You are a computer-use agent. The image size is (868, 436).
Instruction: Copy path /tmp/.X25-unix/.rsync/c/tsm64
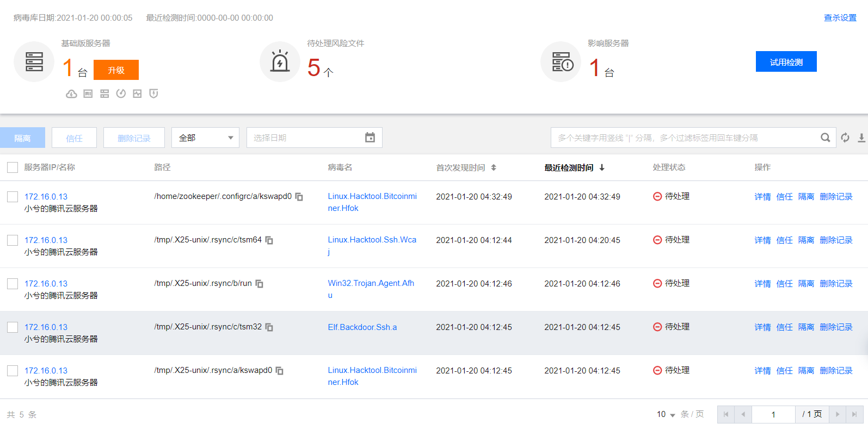(269, 240)
